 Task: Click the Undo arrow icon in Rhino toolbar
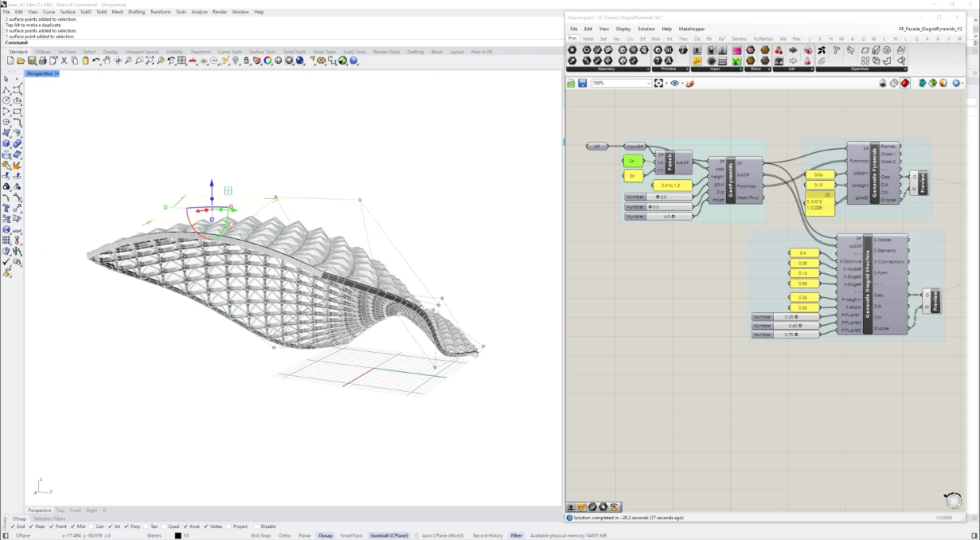96,61
